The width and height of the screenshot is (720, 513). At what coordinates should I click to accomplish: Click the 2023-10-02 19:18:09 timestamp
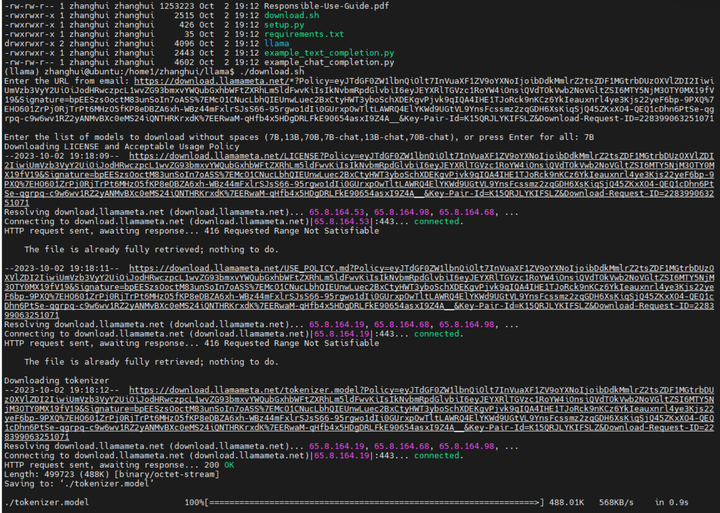pos(62,156)
